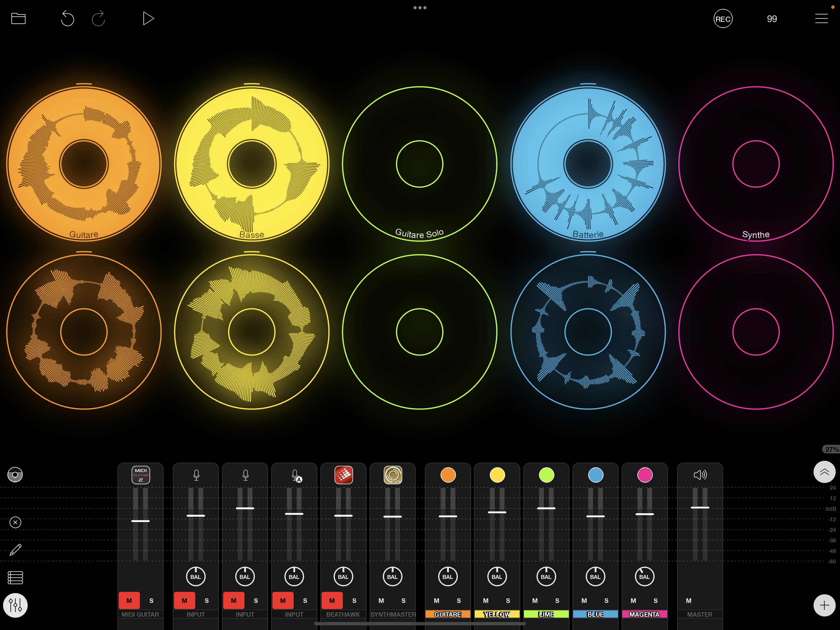The height and width of the screenshot is (630, 840).
Task: Open the mixer sliders icon at bottom left
Action: (x=15, y=605)
